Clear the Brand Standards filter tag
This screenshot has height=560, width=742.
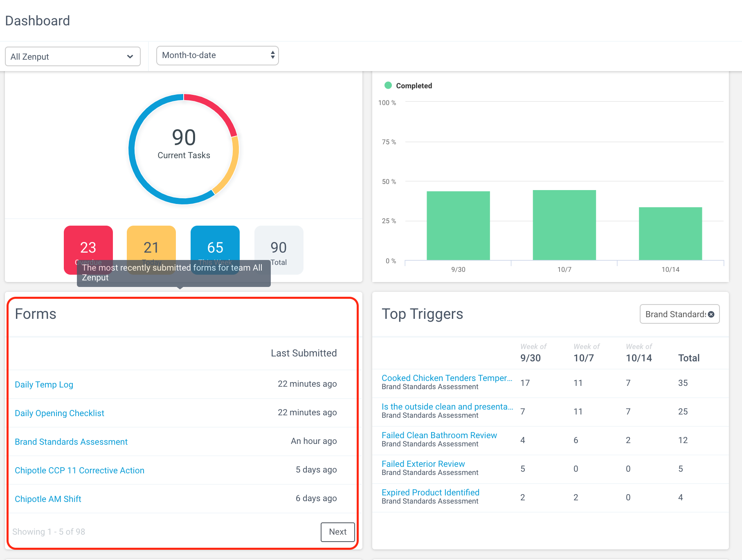pyautogui.click(x=711, y=314)
